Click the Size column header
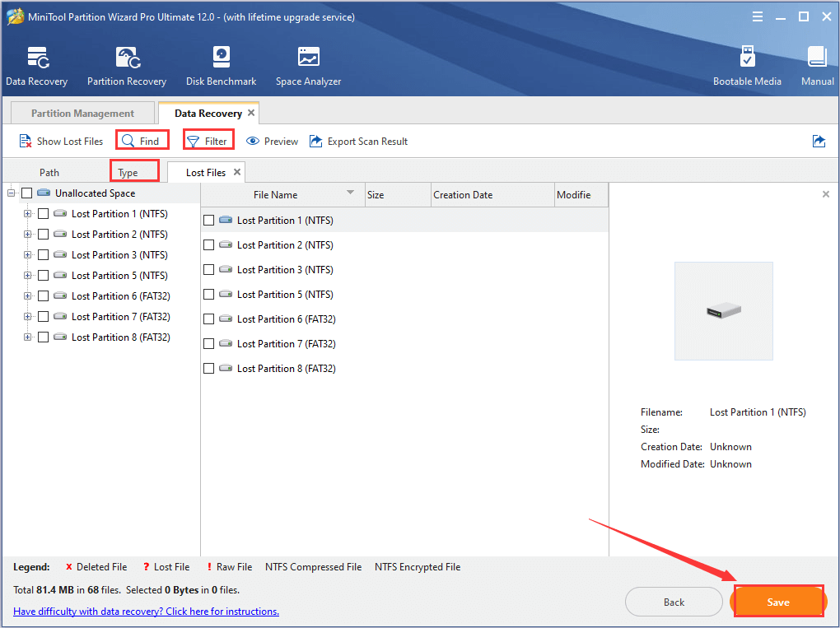This screenshot has height=628, width=840. click(x=398, y=195)
